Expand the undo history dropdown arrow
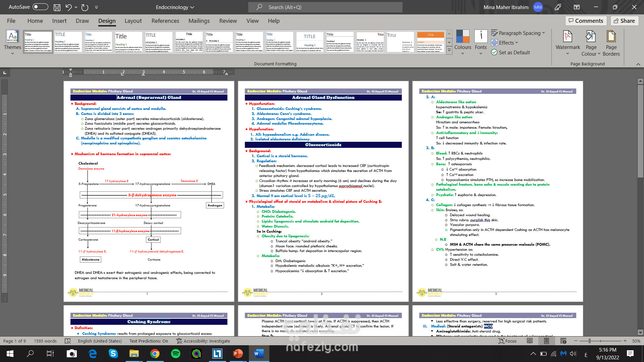Viewport: 644px width, 362px height. tap(76, 7)
